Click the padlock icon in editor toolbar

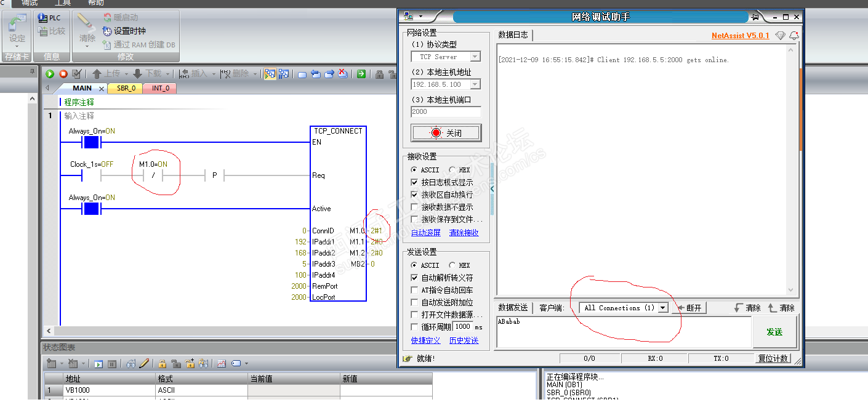(380, 74)
